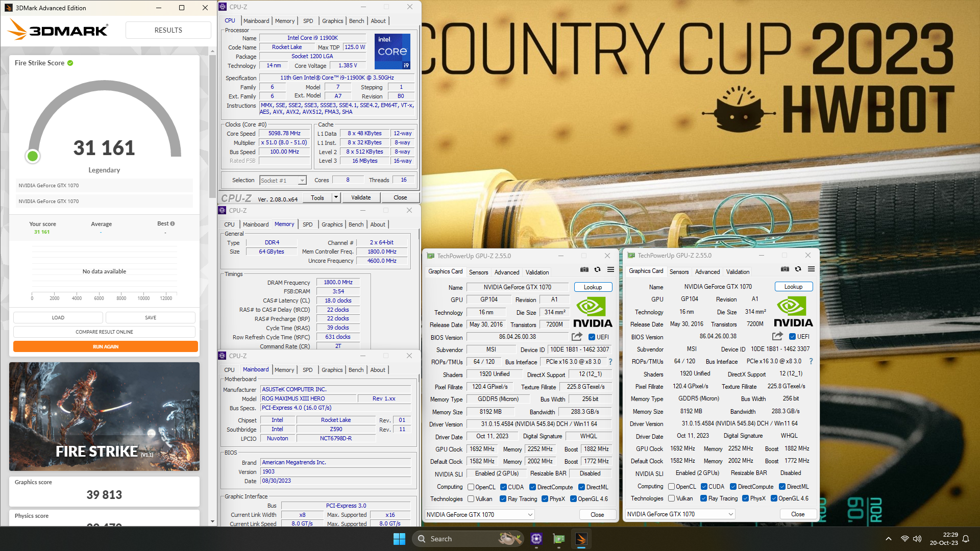Toggle Vulkan checkbox in right GPU-Z window
The image size is (980, 551).
pyautogui.click(x=672, y=498)
